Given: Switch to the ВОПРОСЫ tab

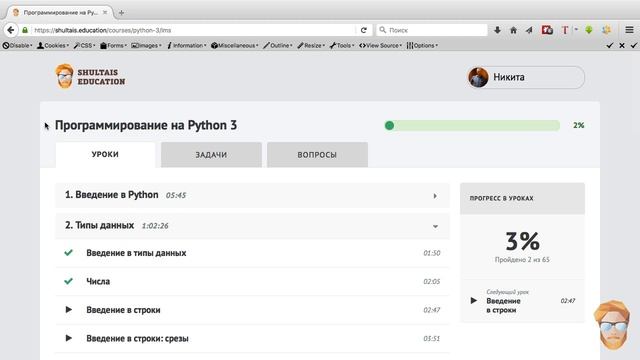Looking at the screenshot, I should [x=317, y=155].
